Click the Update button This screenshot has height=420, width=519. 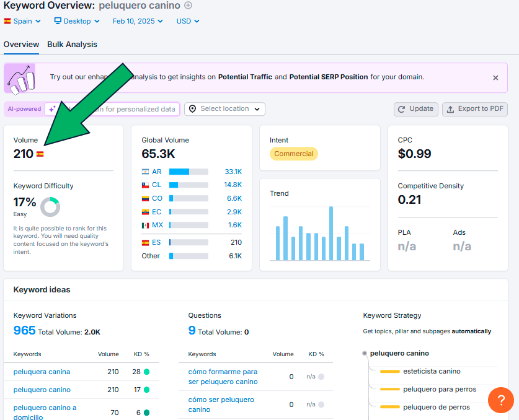click(x=416, y=109)
